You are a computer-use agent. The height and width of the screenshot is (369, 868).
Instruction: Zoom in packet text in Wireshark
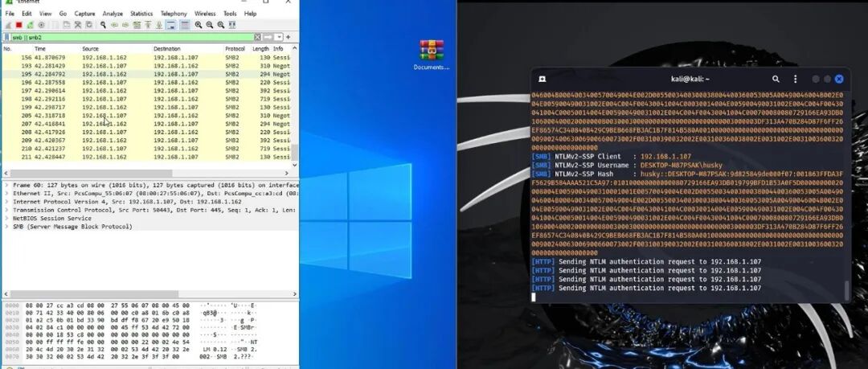(x=199, y=25)
